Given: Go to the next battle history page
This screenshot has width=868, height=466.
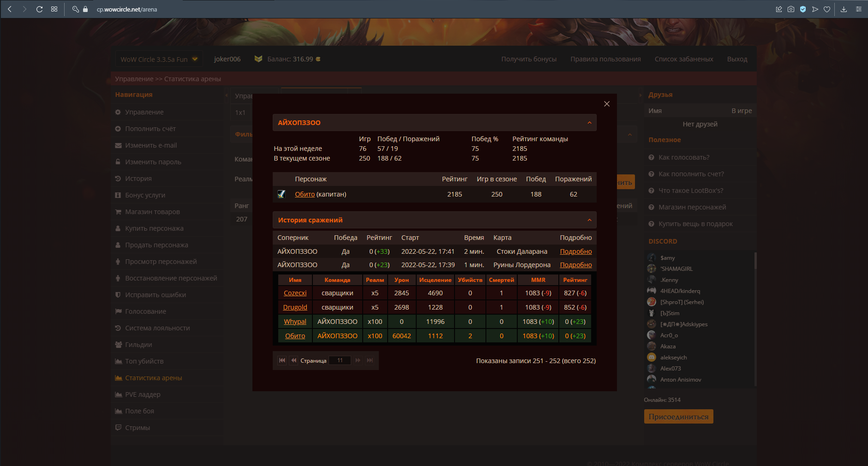Looking at the screenshot, I should [358, 360].
